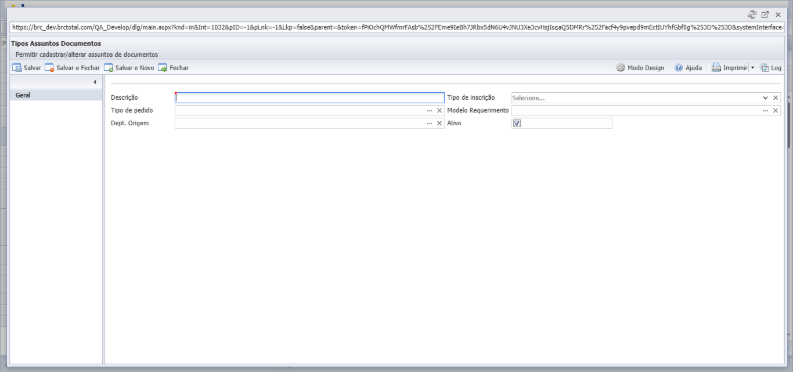This screenshot has height=372, width=793.
Task: Close the dialog window
Action: pos(778,15)
